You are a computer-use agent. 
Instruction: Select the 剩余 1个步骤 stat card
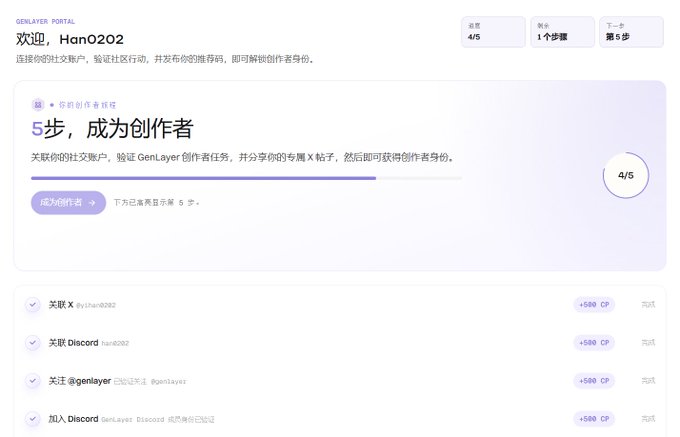[562, 32]
